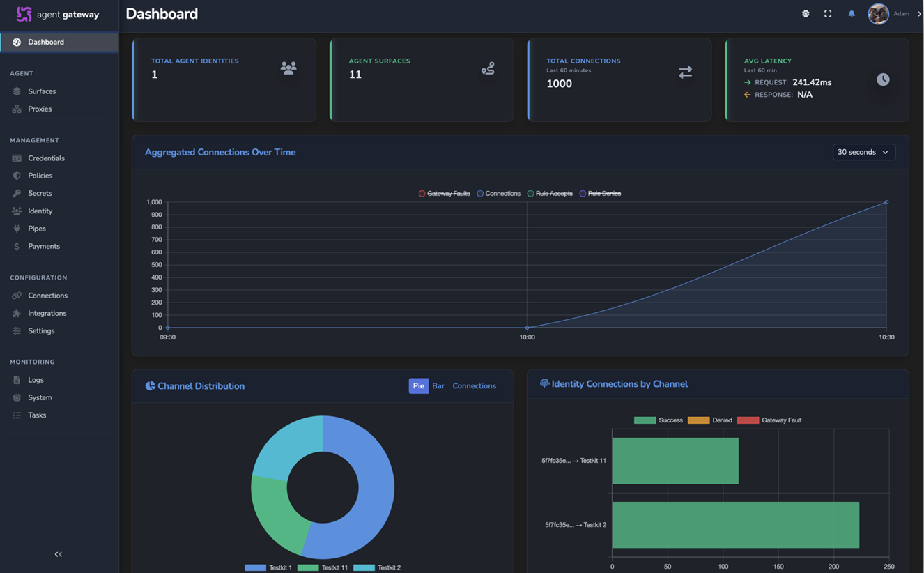This screenshot has height=573, width=924.
Task: Click the Adam user avatar
Action: tap(878, 14)
